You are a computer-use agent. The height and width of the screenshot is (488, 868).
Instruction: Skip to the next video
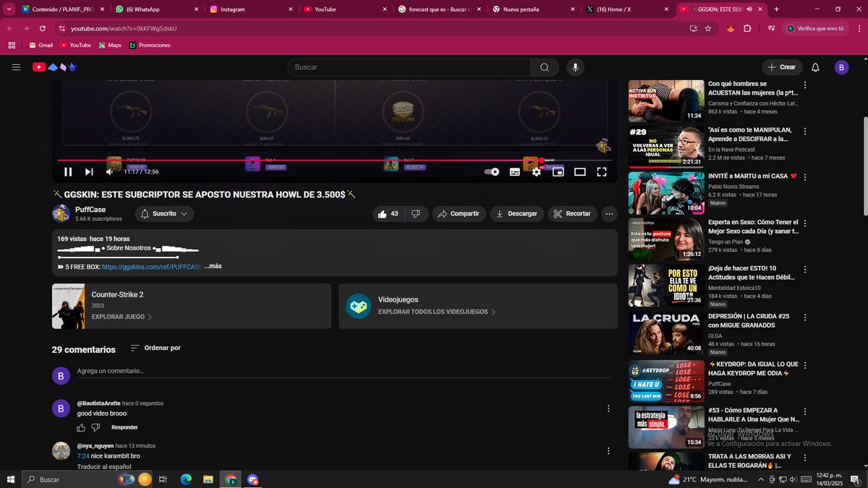pos(89,172)
